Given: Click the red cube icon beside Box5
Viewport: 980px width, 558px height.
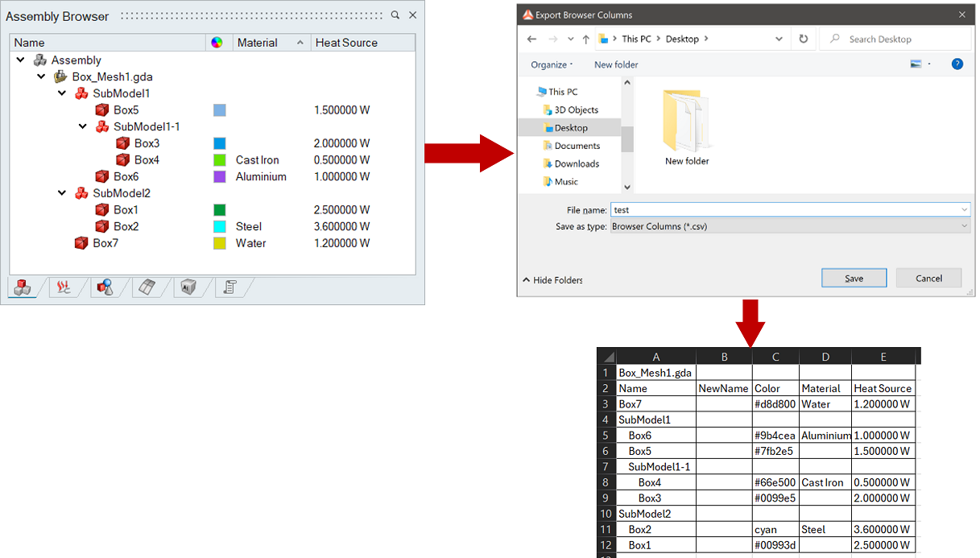Looking at the screenshot, I should tap(102, 110).
